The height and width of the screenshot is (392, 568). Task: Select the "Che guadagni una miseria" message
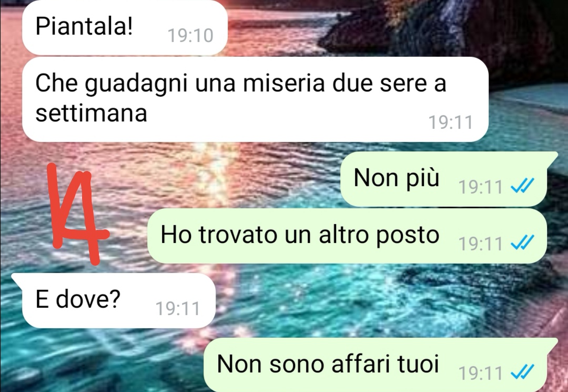(255, 99)
